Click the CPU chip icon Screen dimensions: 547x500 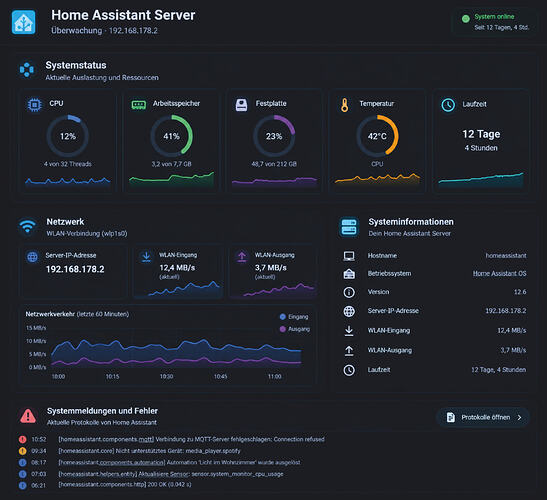tap(34, 104)
